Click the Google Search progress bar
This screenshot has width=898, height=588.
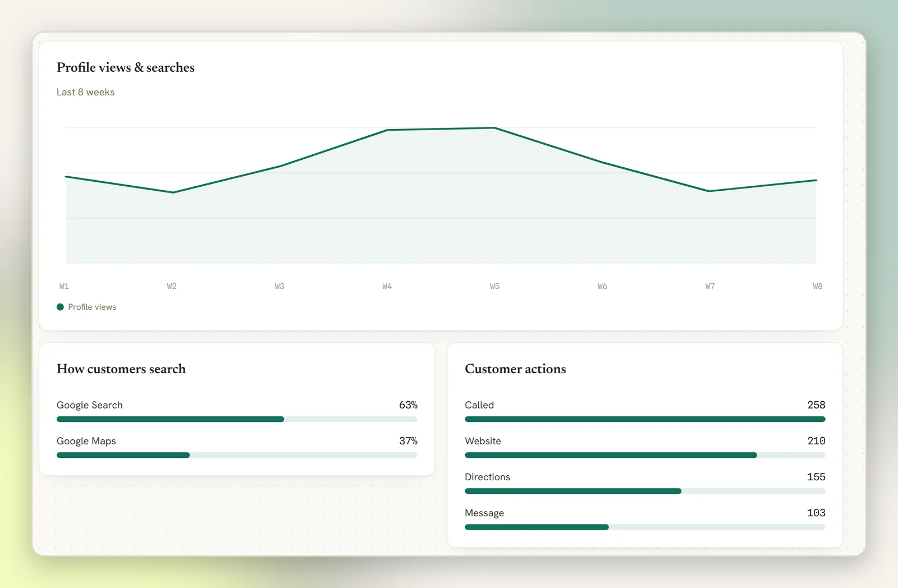[237, 419]
